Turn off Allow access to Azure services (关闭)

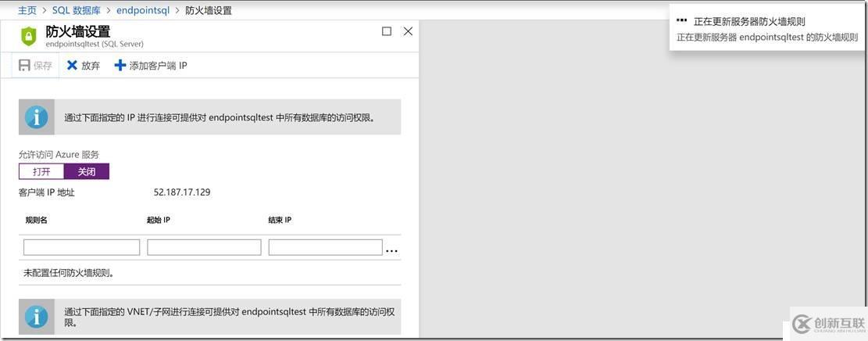tap(87, 172)
